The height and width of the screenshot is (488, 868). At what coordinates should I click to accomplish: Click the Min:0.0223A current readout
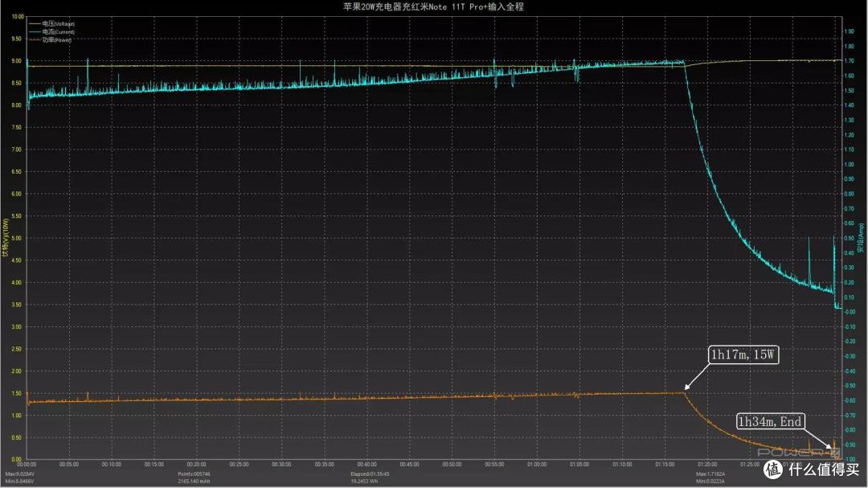tap(710, 481)
